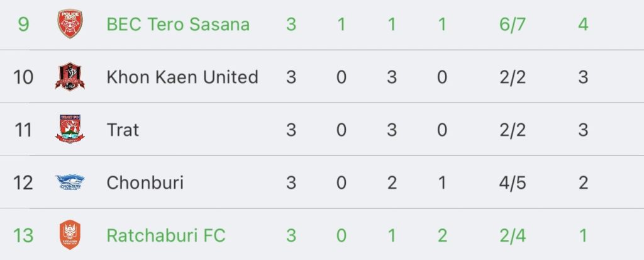This screenshot has height=260, width=644.
Task: Select the Khon Kaen United crest icon
Action: point(70,77)
